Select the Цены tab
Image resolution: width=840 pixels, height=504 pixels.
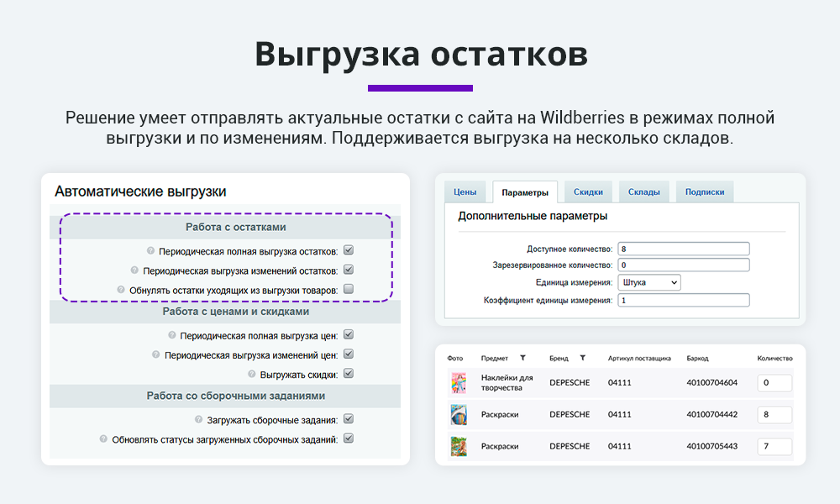465,192
